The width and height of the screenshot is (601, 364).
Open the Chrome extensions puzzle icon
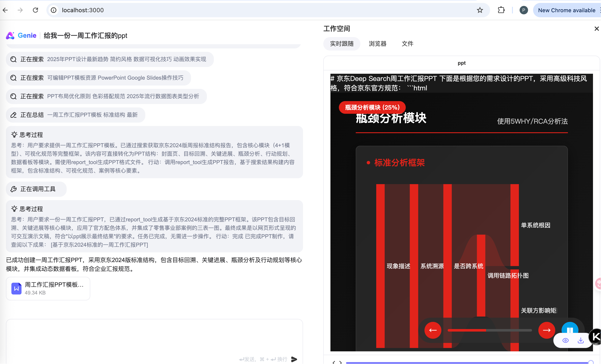pos(501,10)
